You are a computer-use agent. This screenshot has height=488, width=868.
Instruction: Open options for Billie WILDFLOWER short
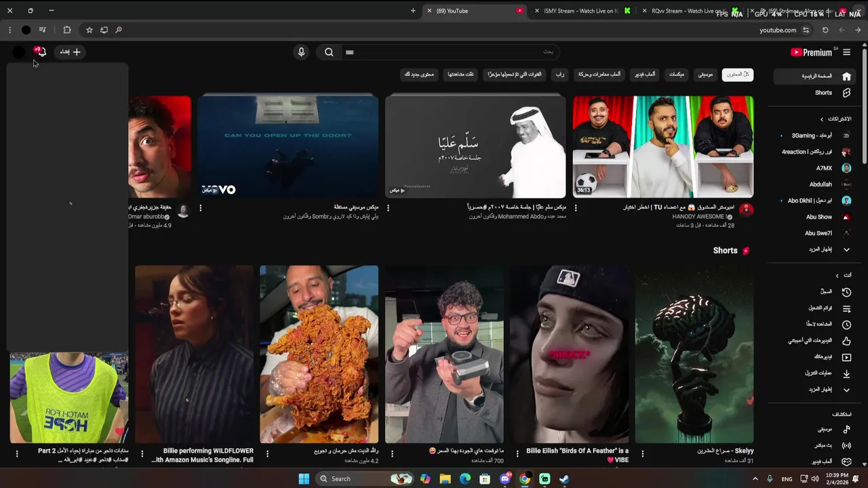click(x=142, y=453)
